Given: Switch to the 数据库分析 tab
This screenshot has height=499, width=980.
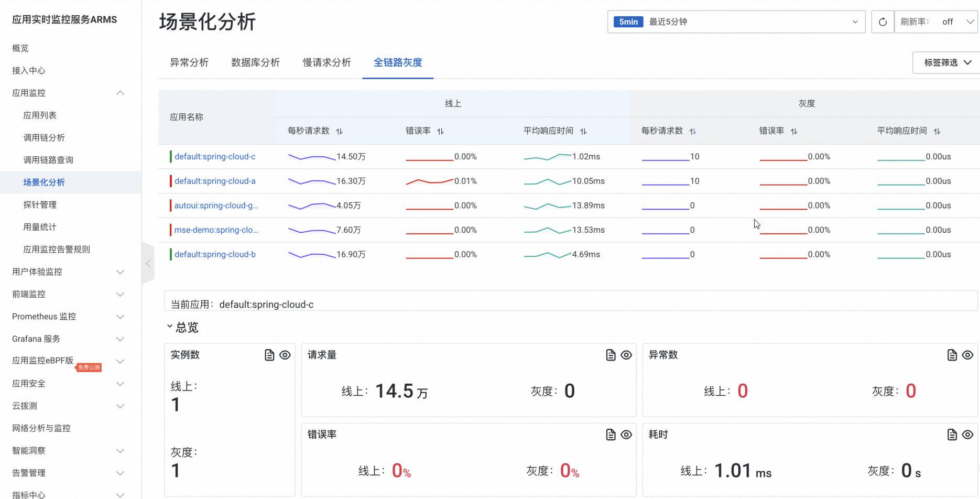Looking at the screenshot, I should tap(256, 62).
